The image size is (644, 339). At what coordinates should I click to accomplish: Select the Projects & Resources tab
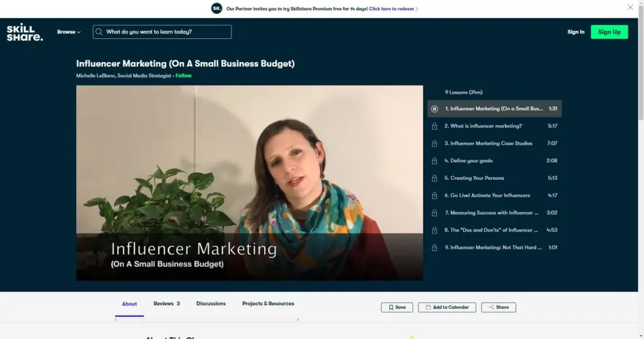pos(268,304)
